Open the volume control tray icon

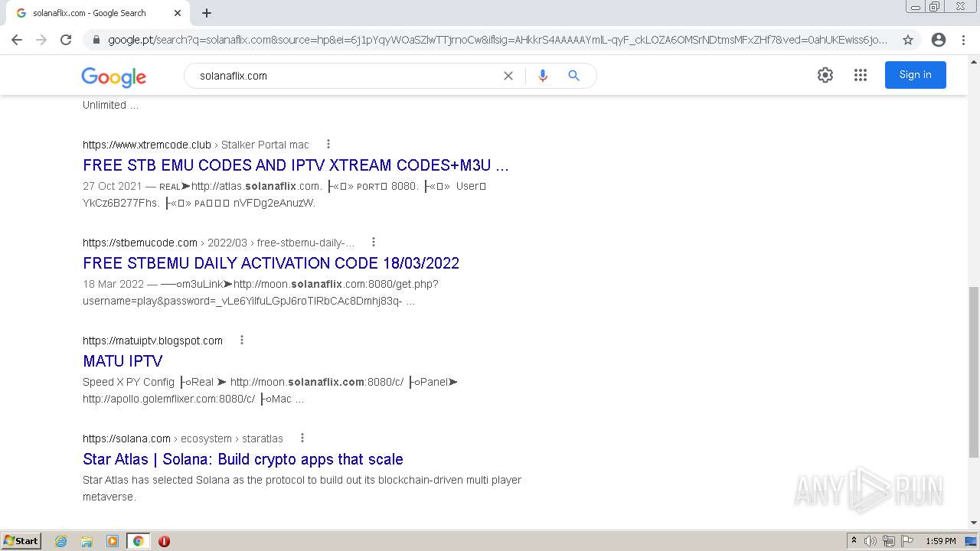[871, 541]
